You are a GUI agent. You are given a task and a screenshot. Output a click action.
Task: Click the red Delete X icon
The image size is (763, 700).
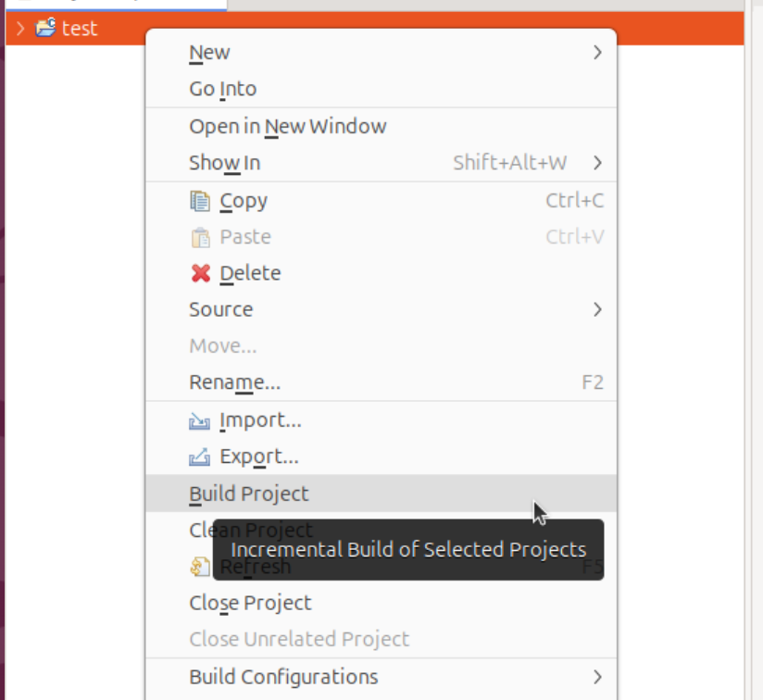[200, 274]
